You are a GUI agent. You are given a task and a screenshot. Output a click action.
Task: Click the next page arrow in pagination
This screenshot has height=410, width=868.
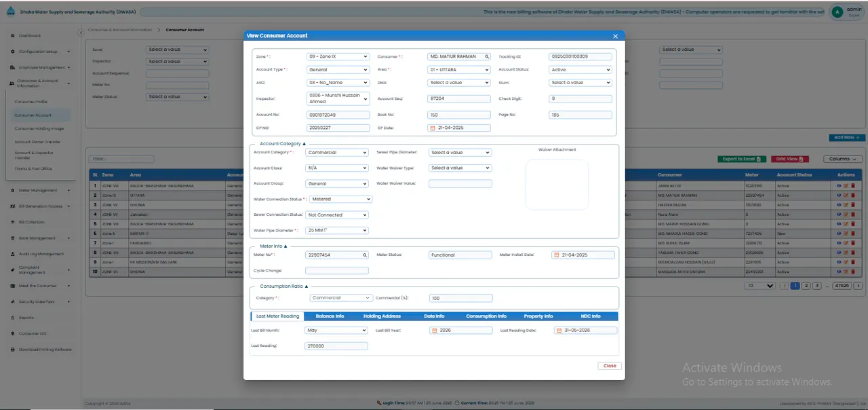[x=859, y=286]
